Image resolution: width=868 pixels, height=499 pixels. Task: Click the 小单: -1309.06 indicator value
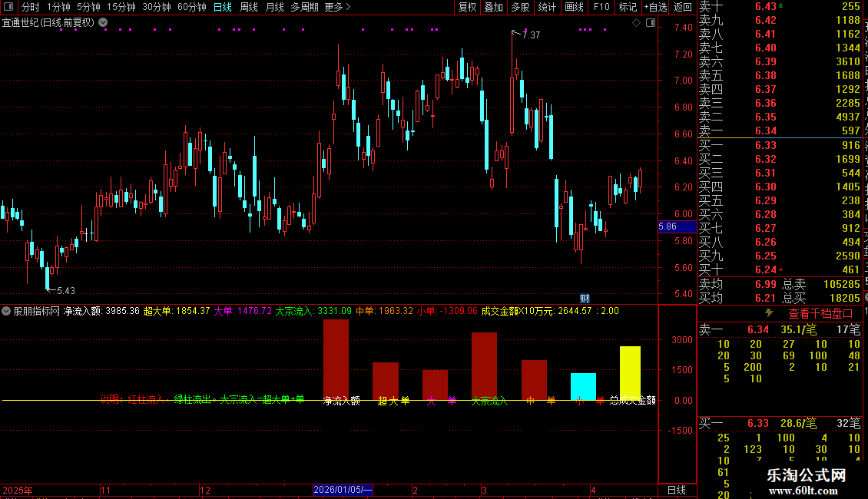[447, 311]
